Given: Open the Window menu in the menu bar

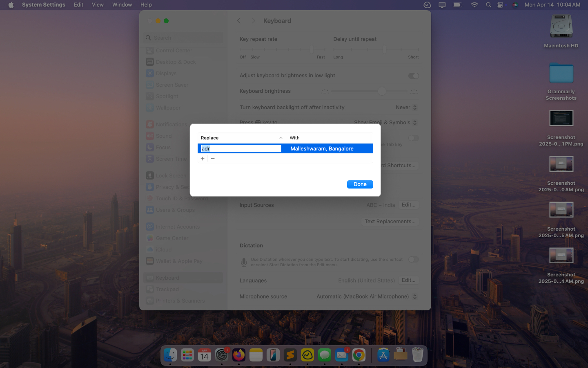Looking at the screenshot, I should pyautogui.click(x=122, y=4).
